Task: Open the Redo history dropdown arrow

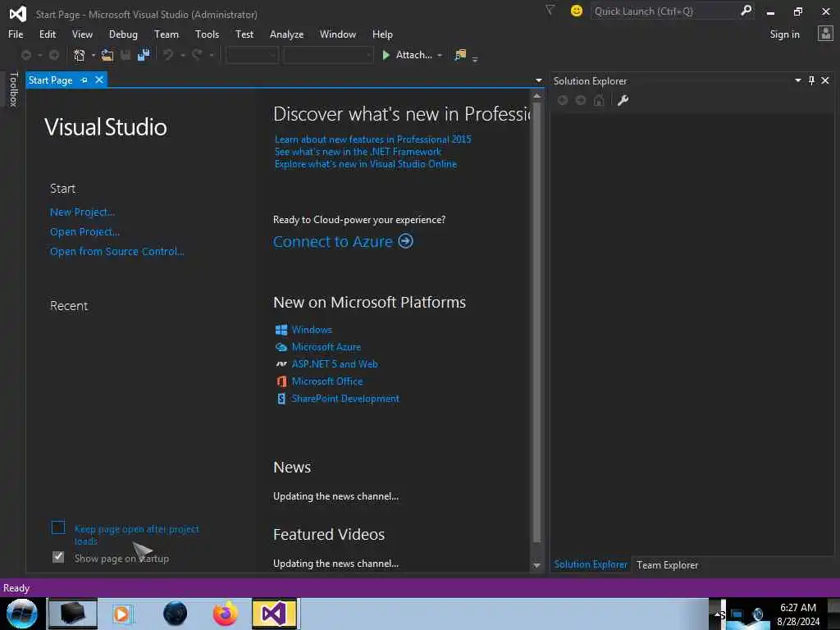Action: pyautogui.click(x=211, y=55)
